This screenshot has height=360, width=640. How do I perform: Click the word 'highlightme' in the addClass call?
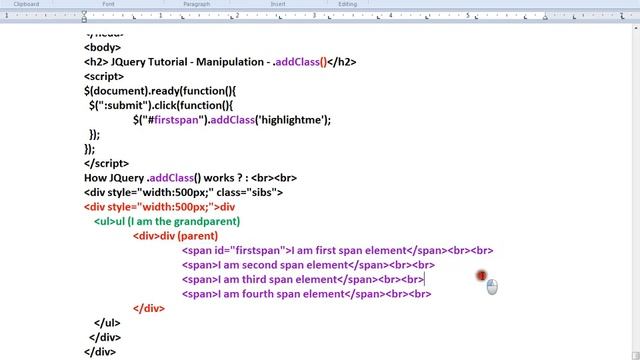292,120
